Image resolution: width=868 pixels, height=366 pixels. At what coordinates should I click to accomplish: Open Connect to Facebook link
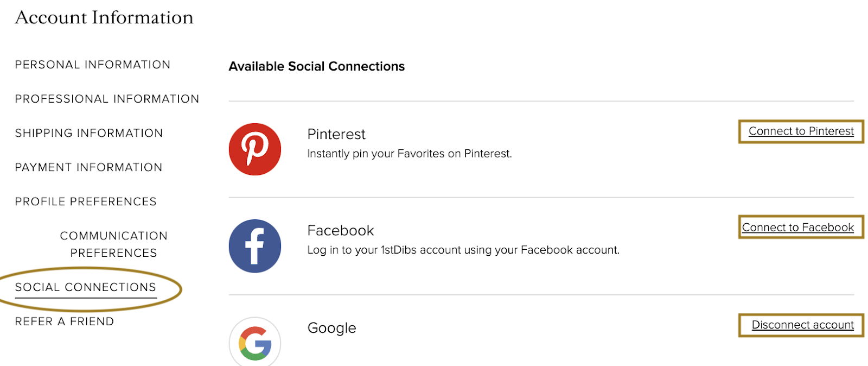(x=798, y=228)
